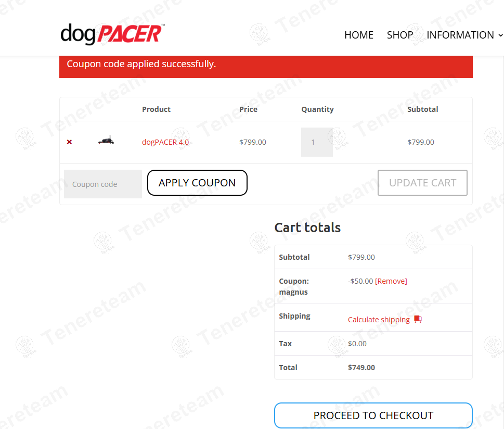The image size is (504, 429).
Task: Click the Tax row label
Action: click(x=285, y=344)
